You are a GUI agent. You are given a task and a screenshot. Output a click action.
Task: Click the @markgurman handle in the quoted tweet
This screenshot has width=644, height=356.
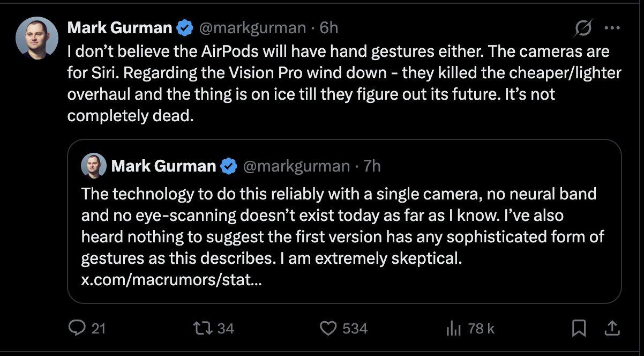click(296, 166)
